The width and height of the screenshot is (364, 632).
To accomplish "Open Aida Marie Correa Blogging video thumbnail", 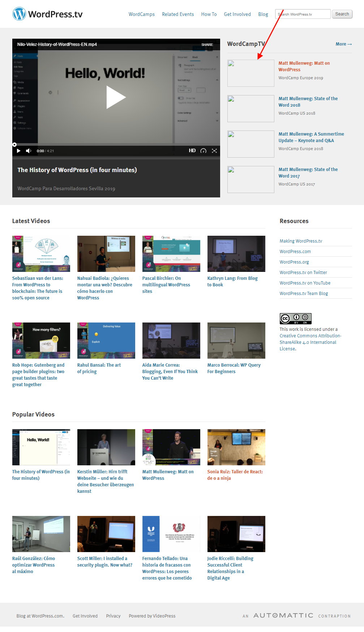I will click(x=171, y=341).
